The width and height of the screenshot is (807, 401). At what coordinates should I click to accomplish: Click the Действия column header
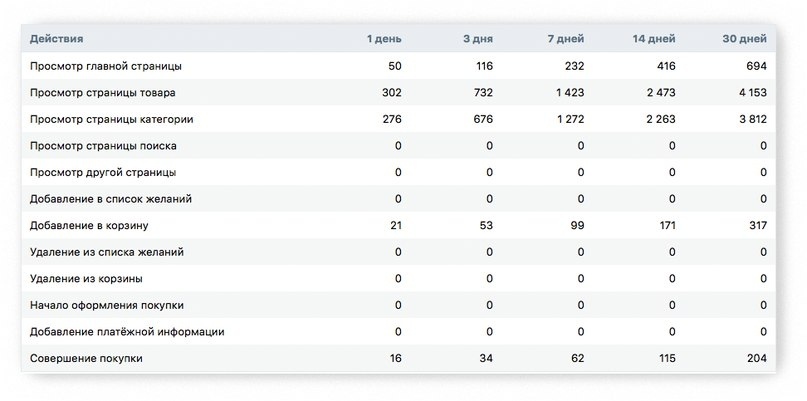(57, 39)
